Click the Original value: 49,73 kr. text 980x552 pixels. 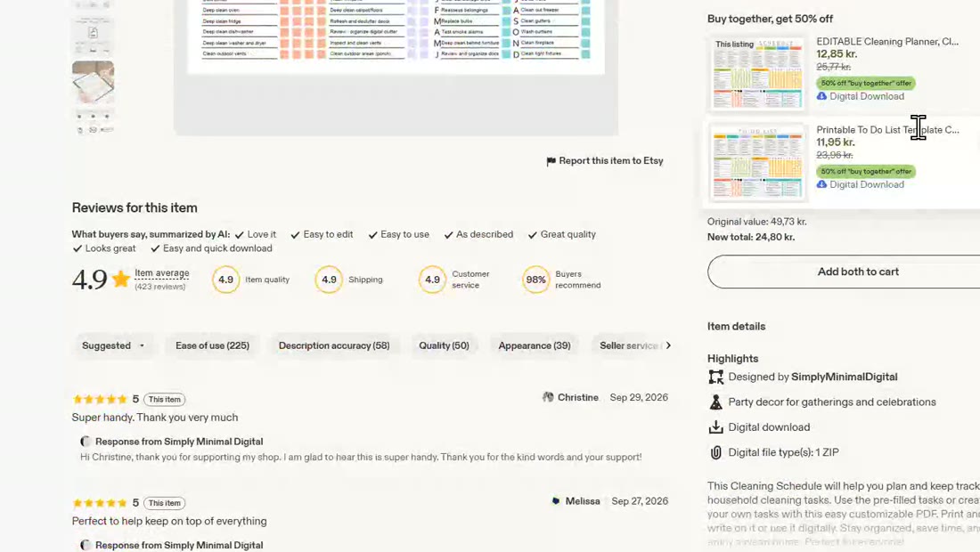(x=757, y=222)
